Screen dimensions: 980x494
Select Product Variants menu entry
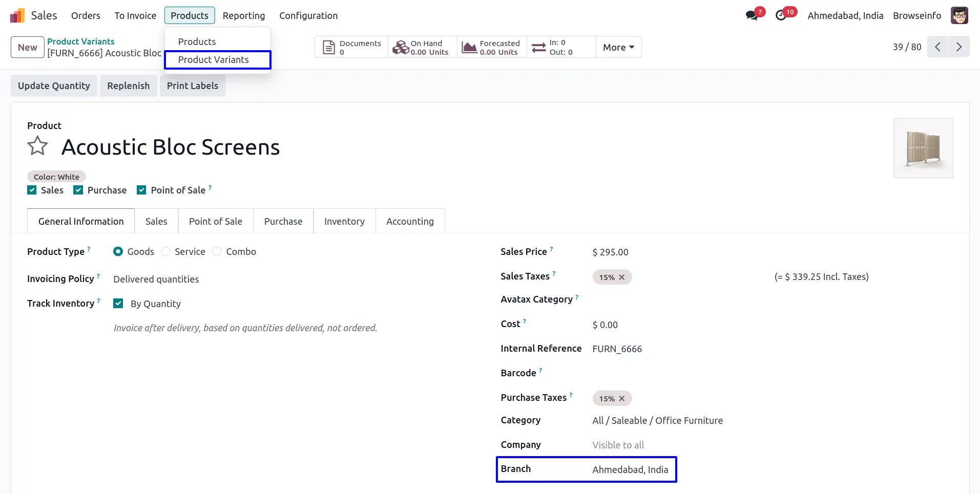214,60
